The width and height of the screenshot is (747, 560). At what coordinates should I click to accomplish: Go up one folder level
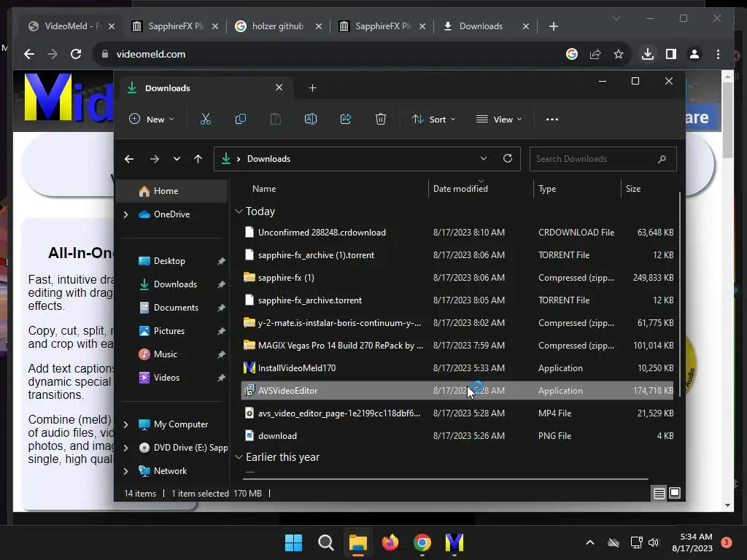coord(198,159)
